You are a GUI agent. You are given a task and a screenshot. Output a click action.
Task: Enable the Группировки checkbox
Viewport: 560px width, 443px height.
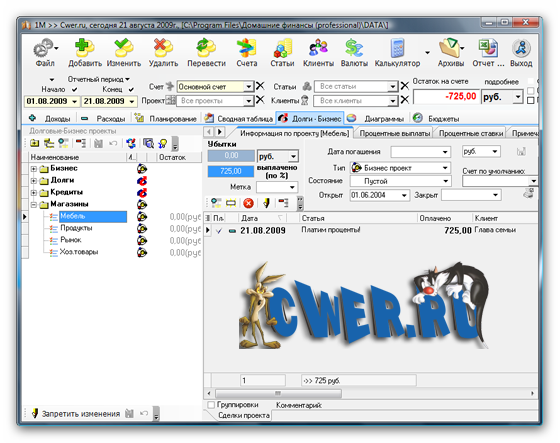(x=211, y=404)
